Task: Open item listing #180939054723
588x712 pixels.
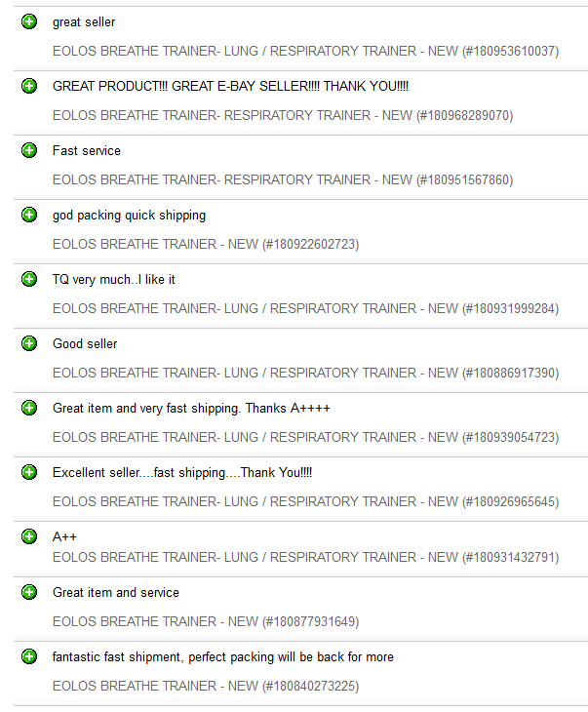Action: click(x=305, y=438)
